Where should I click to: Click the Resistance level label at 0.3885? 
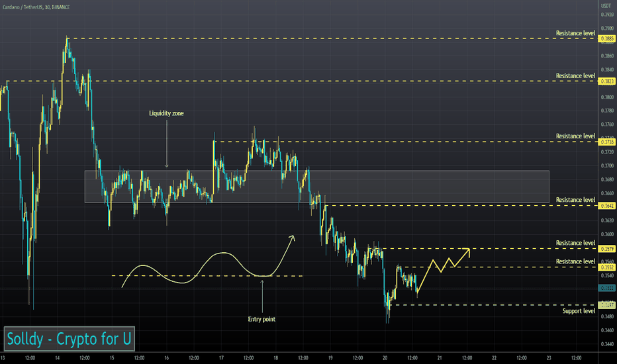[575, 33]
